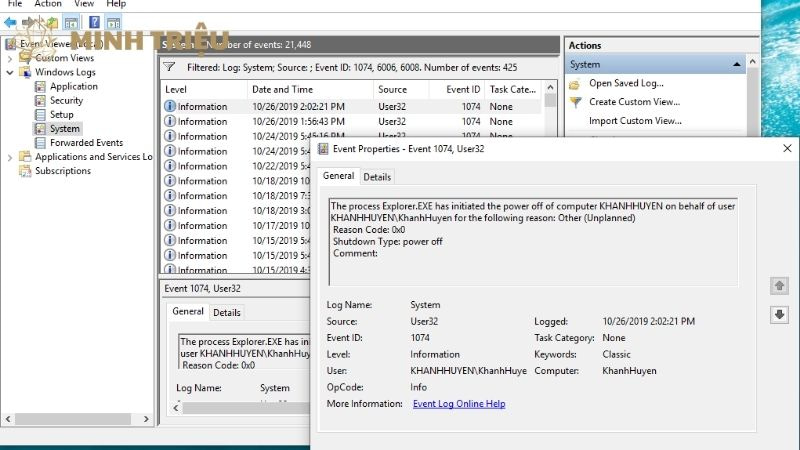Select the Security log in tree
800x450 pixels.
66,100
